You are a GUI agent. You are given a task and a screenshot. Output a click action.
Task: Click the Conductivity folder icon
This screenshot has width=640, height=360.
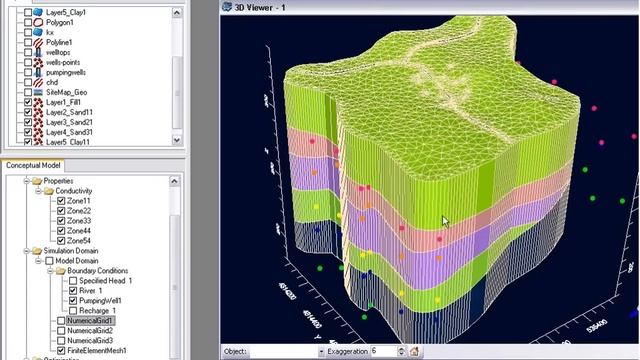49,191
